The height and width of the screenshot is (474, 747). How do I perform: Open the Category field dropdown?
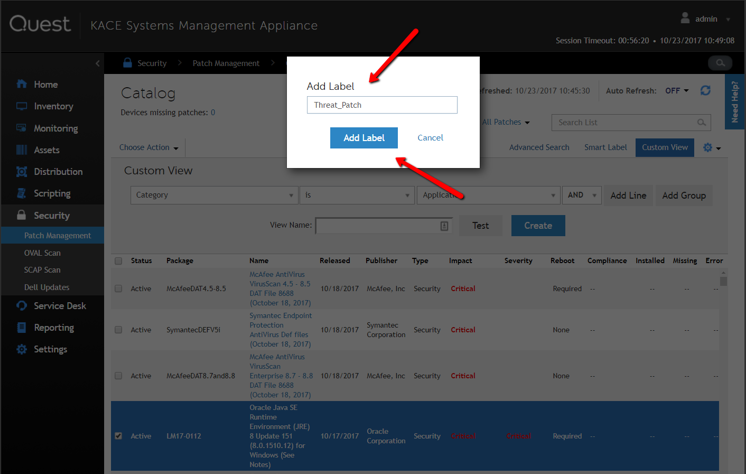[x=214, y=196]
